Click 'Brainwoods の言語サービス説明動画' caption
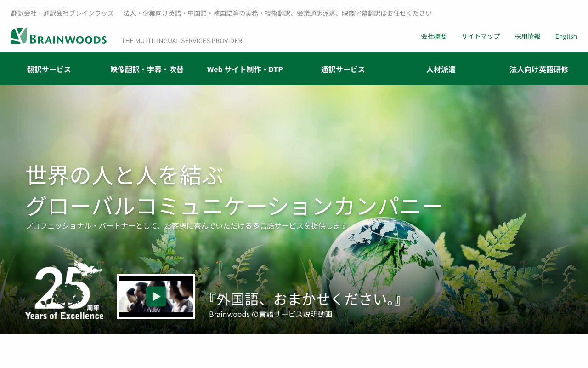This screenshot has height=368, width=588. pyautogui.click(x=271, y=314)
